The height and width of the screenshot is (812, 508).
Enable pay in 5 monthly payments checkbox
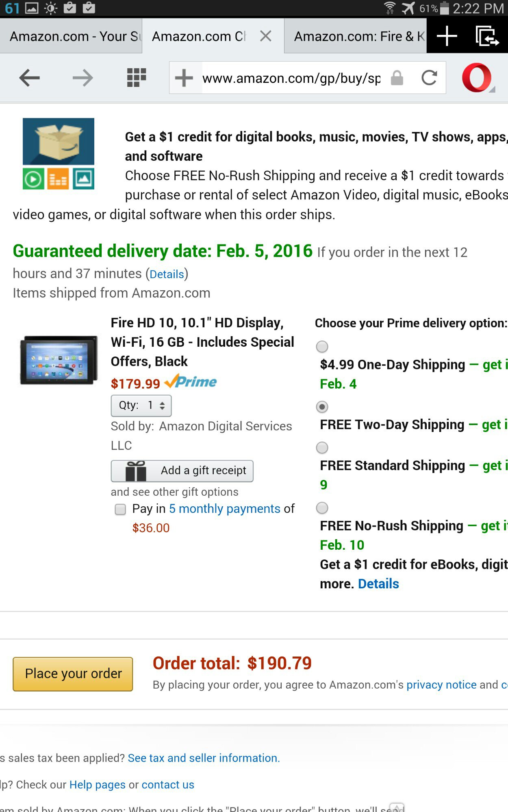pos(120,509)
